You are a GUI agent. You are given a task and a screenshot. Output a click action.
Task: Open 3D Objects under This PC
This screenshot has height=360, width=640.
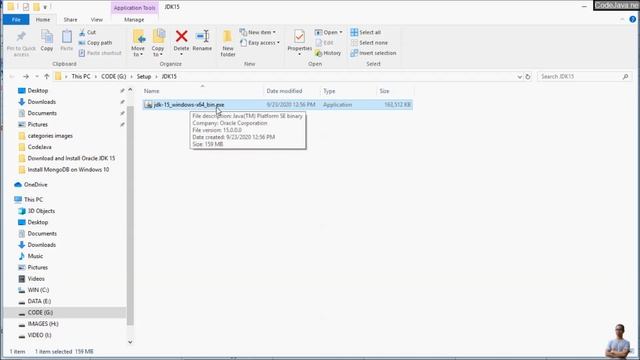[41, 211]
